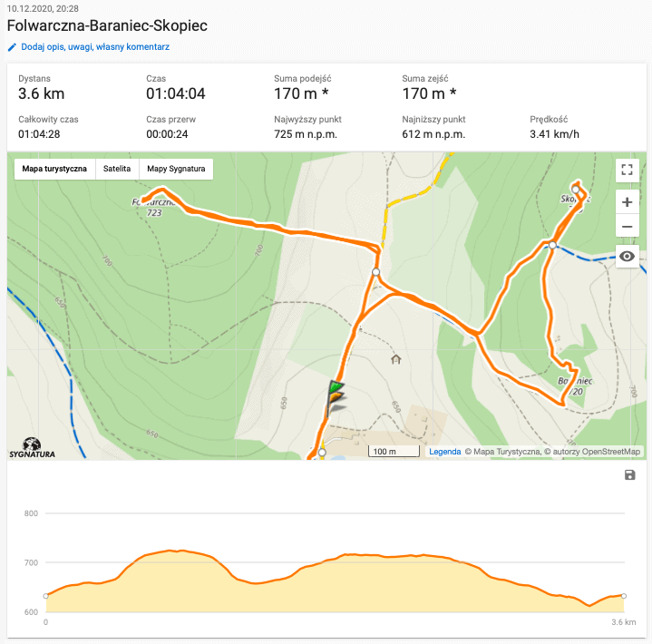Click the waypoint at the trail junction
This screenshot has width=652, height=644.
376,272
